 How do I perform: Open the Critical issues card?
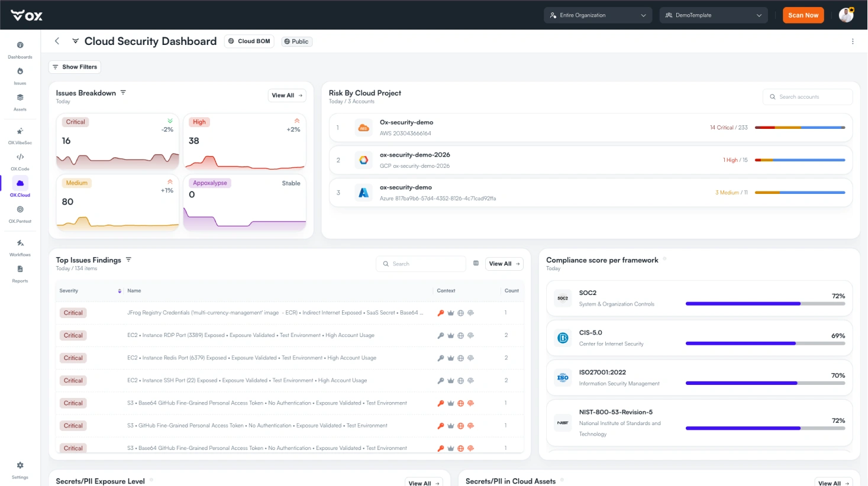click(x=118, y=141)
